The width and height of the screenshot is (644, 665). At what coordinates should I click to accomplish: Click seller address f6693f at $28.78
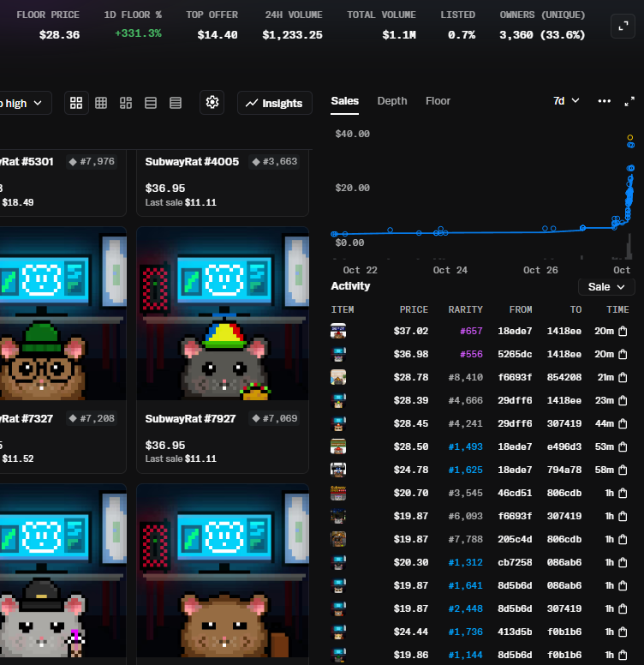point(515,377)
